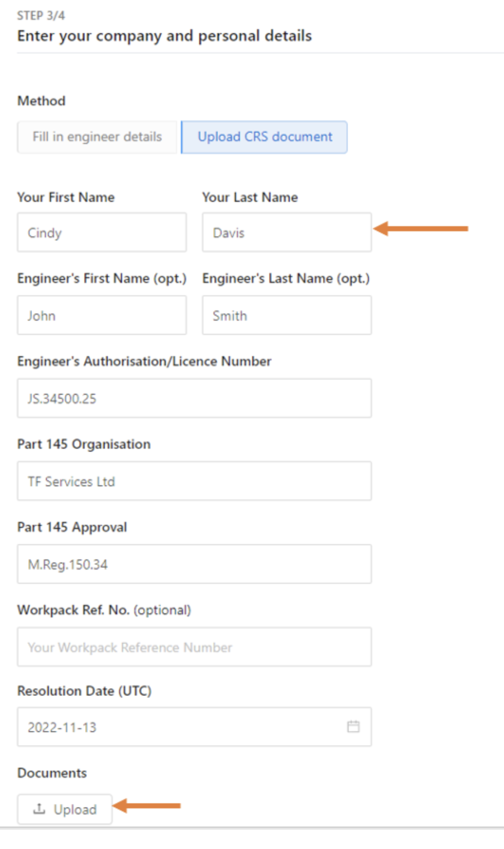Click the Engineer's Authorisation/Licence Number label

[144, 362]
